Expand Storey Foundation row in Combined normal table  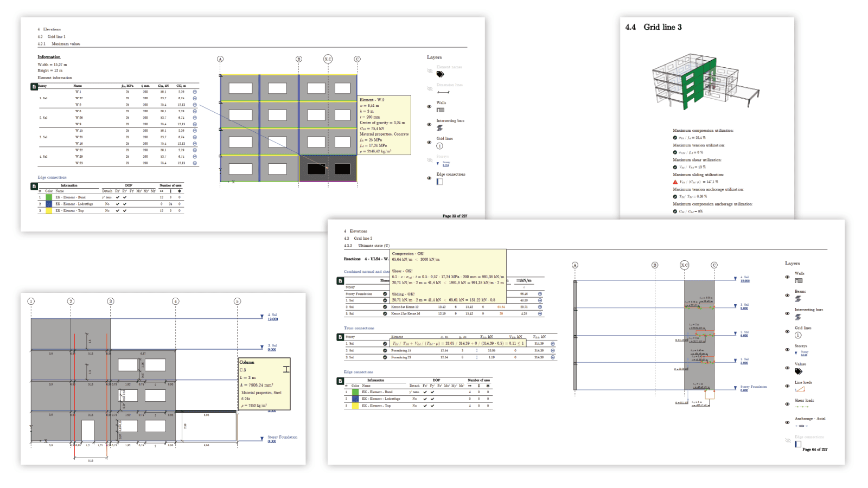540,294
